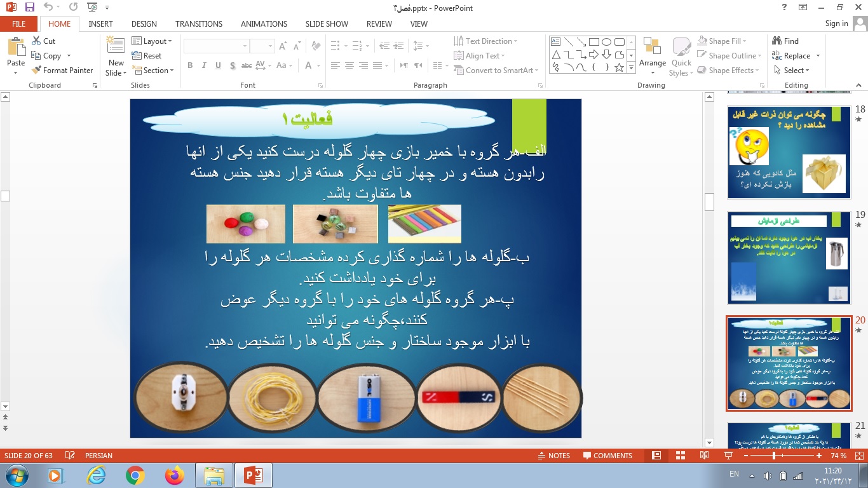Insert a New Slide

pyautogui.click(x=116, y=57)
